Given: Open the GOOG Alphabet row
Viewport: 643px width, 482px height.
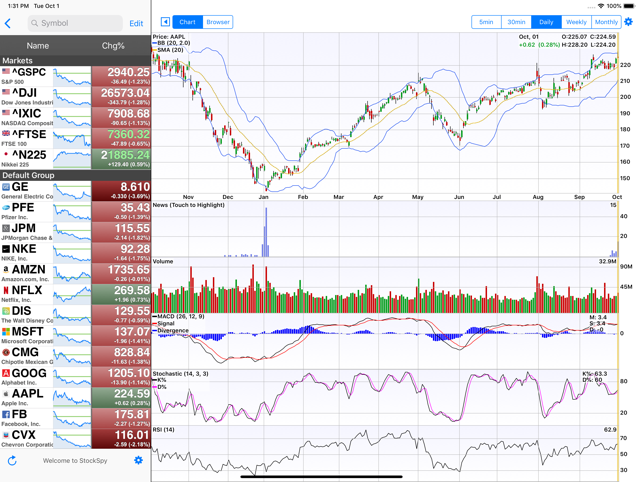Looking at the screenshot, I should tap(75, 377).
